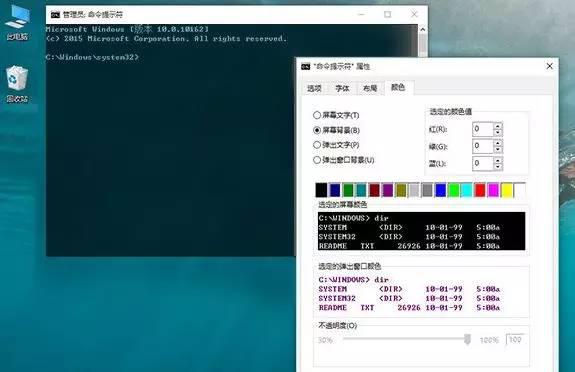Viewport: 575px width, 372px height.
Task: Pick the cyan color swatch
Action: point(467,190)
